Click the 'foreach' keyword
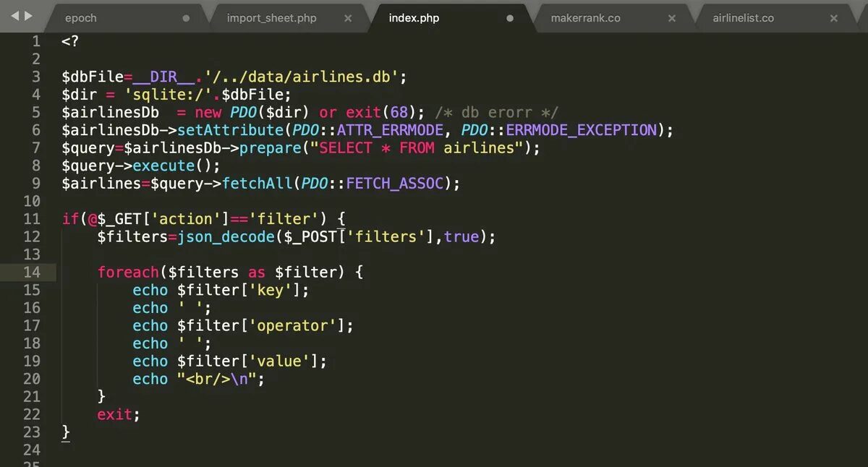The height and width of the screenshot is (467, 868). (x=128, y=272)
